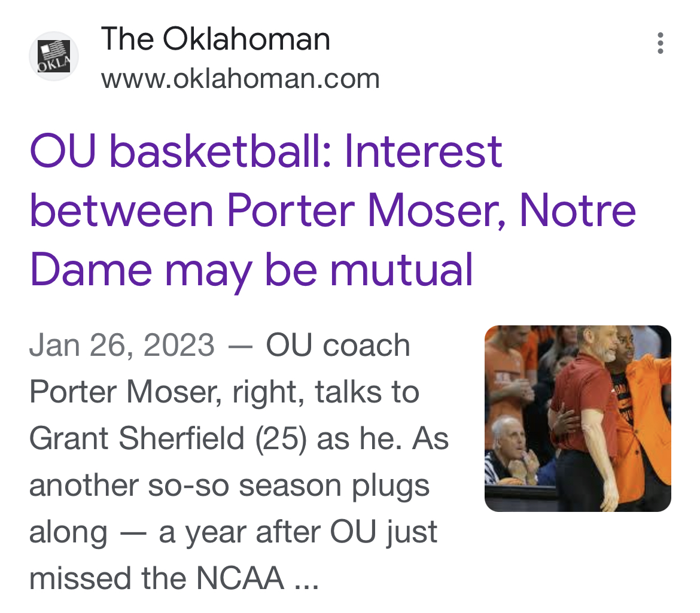Select The Oklahoman site name
This screenshot has height=613, width=700.
215,39
